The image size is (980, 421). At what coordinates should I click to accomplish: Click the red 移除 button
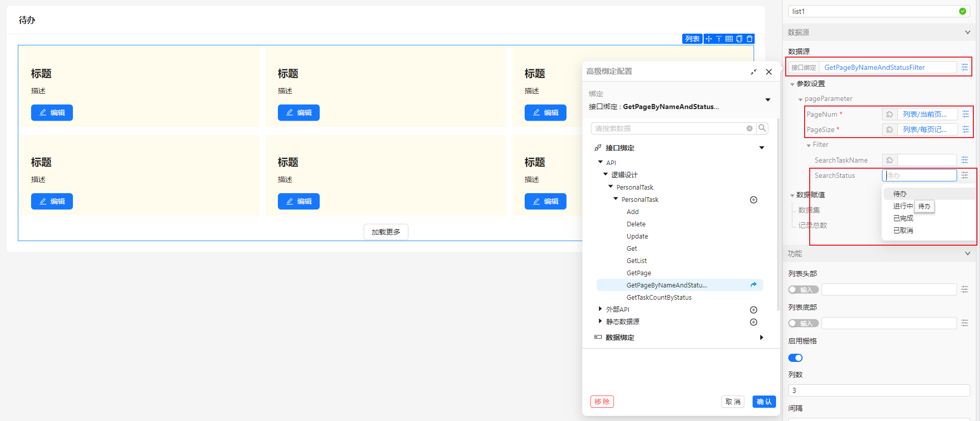point(602,402)
